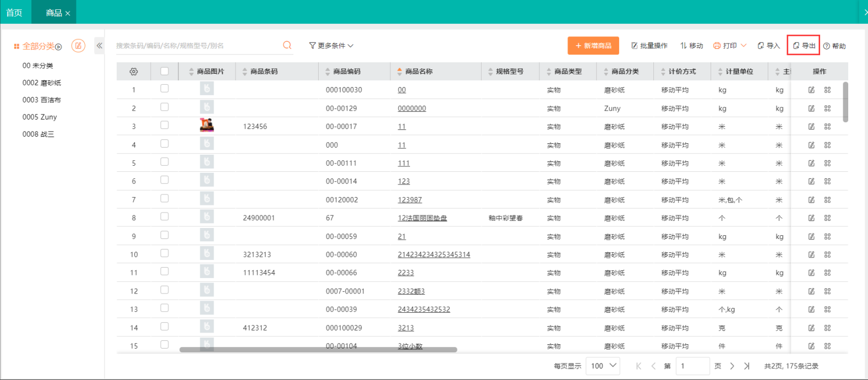Switch to the 首页 tab
The image size is (868, 380).
click(14, 12)
